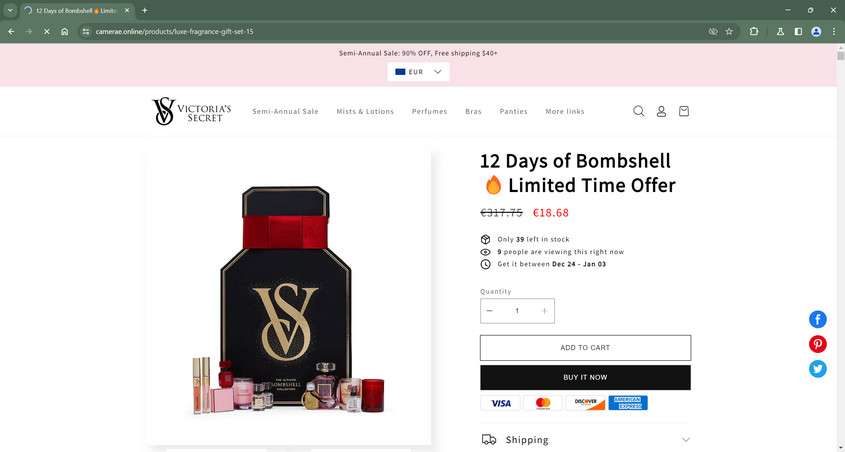The width and height of the screenshot is (845, 452).
Task: Decrease quantity with minus button
Action: pyautogui.click(x=490, y=311)
